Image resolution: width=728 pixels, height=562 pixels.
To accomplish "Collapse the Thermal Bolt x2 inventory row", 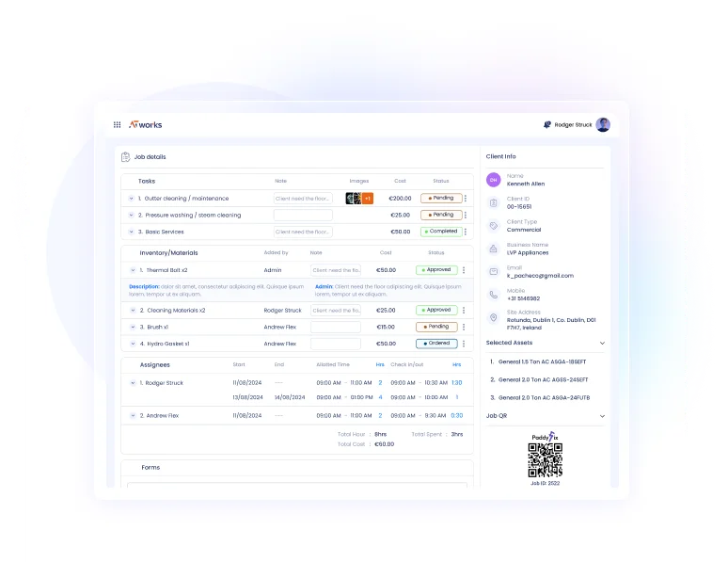I will coord(132,270).
